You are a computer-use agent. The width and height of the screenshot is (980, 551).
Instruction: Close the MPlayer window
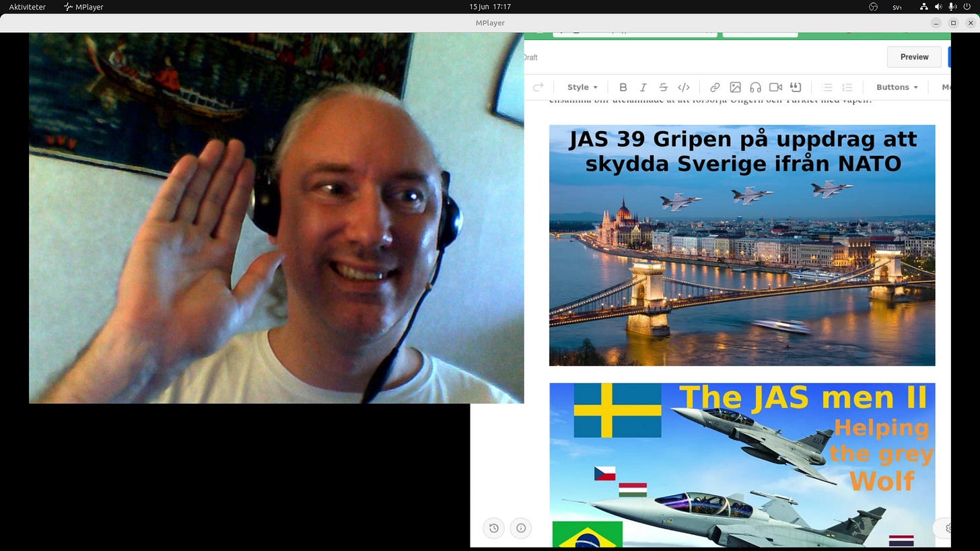tap(970, 23)
